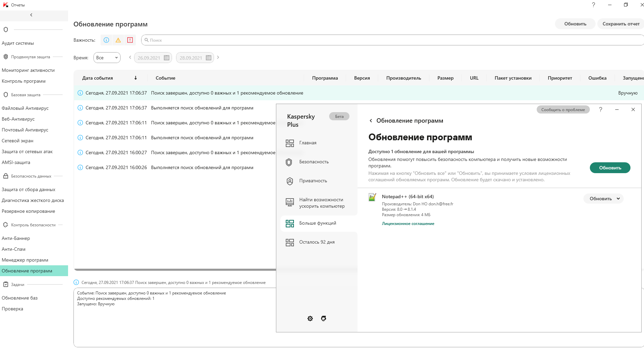This screenshot has height=350, width=644.
Task: Open Резервное копирование report
Action: 28,211
